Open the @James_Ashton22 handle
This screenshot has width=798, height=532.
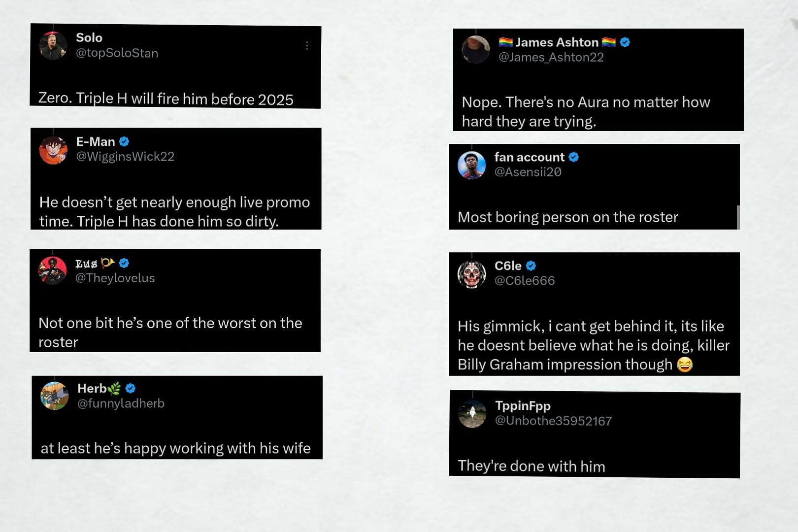[551, 57]
